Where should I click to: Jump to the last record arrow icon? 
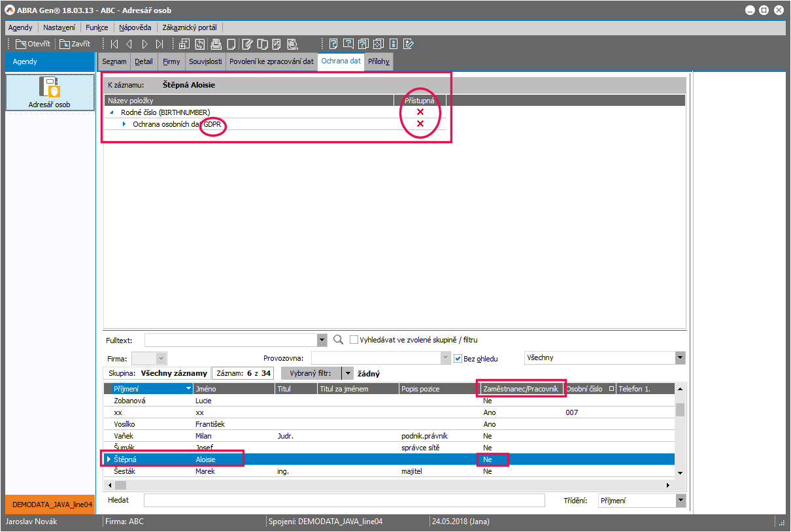(160, 44)
